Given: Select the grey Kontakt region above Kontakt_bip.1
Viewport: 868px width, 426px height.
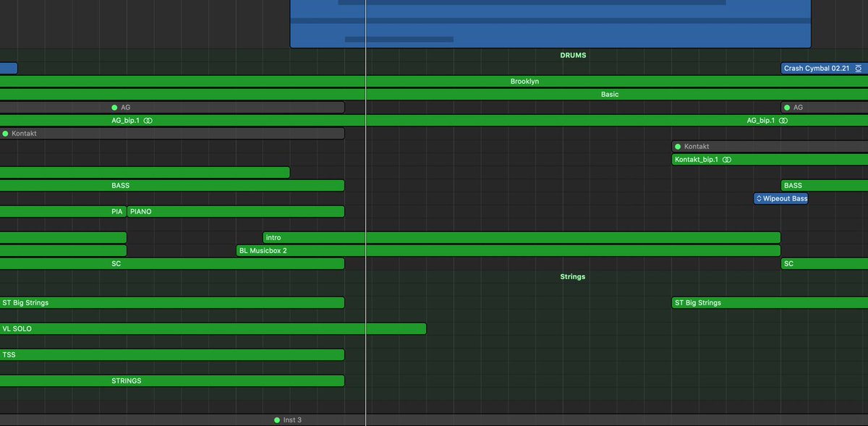Looking at the screenshot, I should [770, 147].
